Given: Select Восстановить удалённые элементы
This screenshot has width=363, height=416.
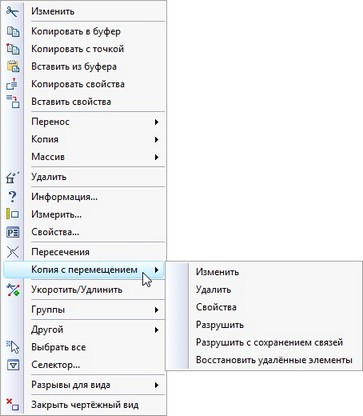Looking at the screenshot, I should click(274, 360).
